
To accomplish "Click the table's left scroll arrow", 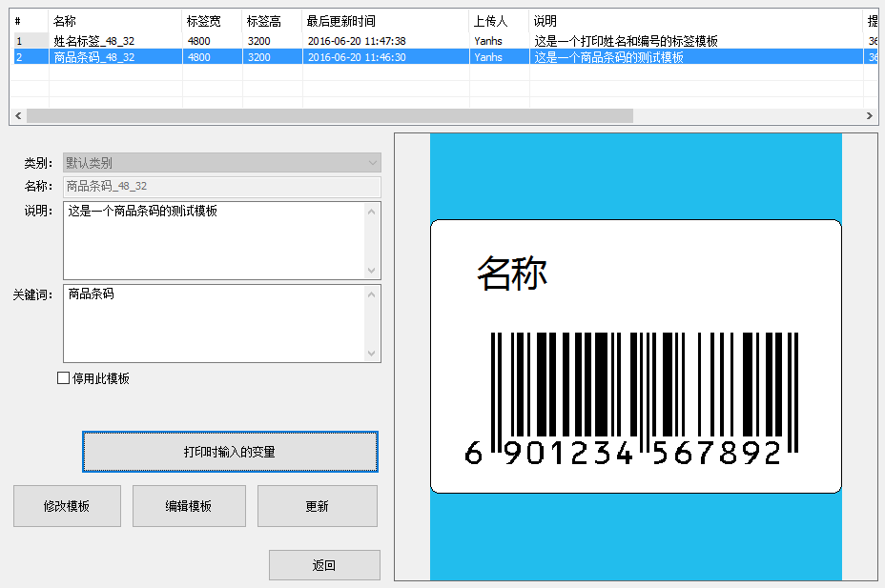I will coord(18,115).
